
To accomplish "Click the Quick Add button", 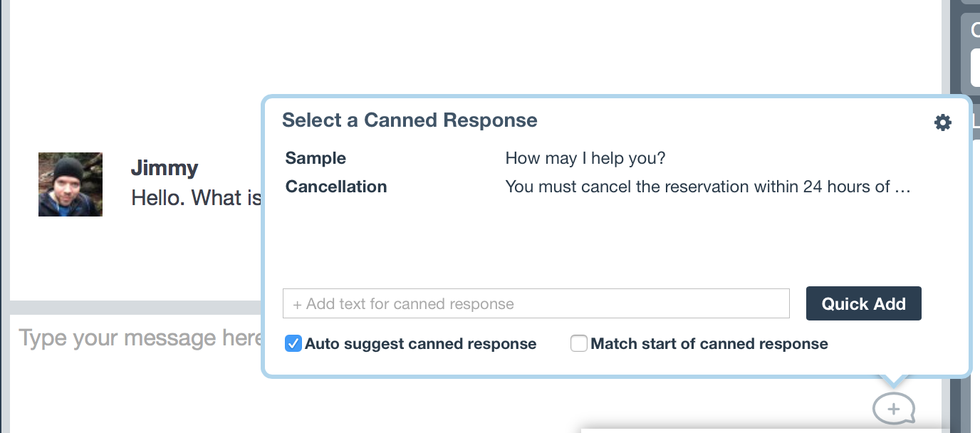I will pos(864,303).
